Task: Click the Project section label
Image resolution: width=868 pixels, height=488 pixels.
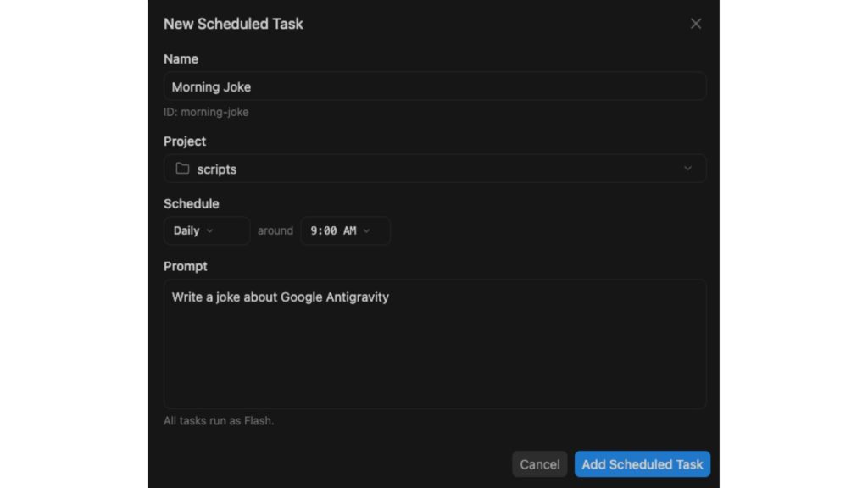Action: [x=184, y=141]
